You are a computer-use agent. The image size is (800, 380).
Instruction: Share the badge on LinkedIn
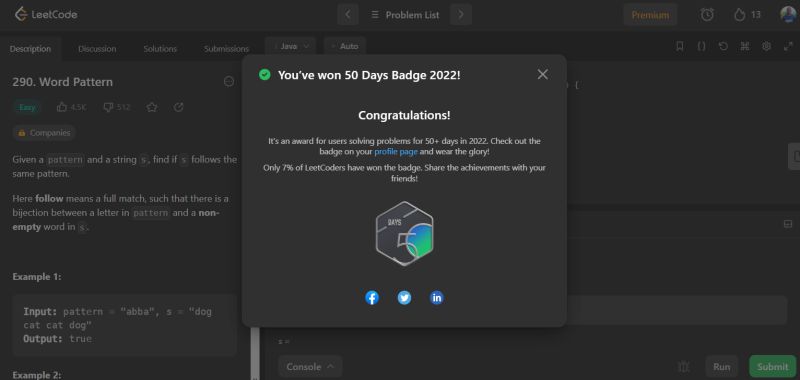pyautogui.click(x=437, y=297)
